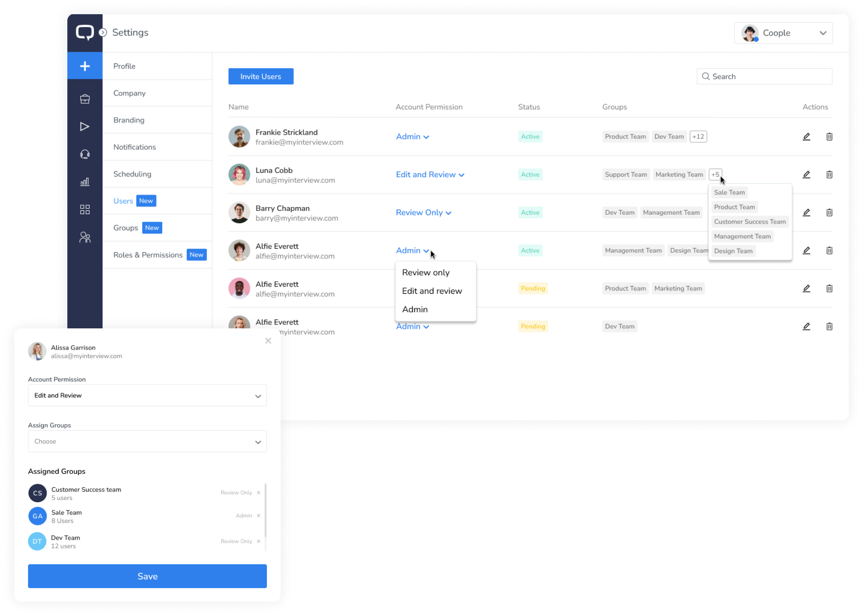863x616 pixels.
Task: Open the headset support icon
Action: [85, 154]
